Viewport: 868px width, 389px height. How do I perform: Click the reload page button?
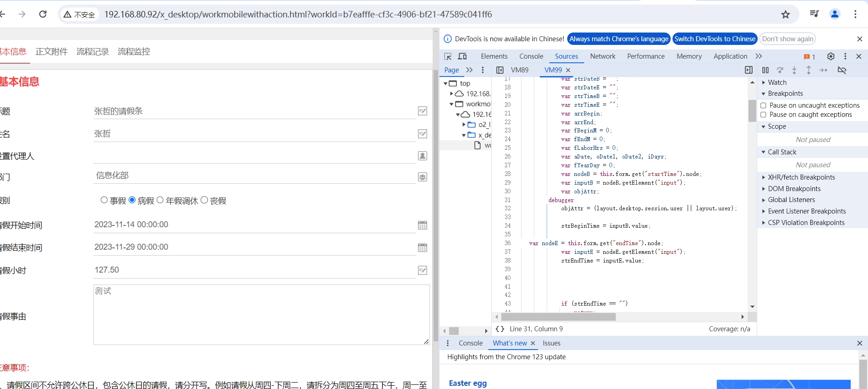click(x=43, y=14)
